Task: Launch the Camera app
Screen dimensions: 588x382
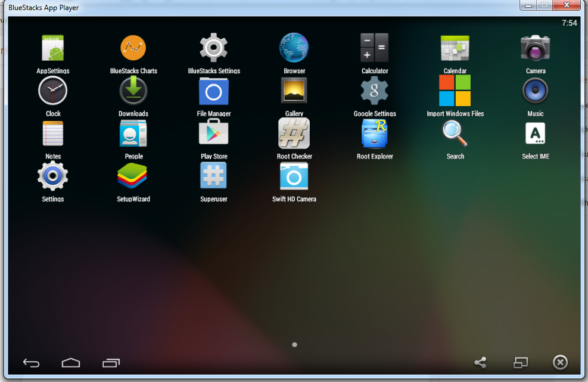Action: click(x=535, y=48)
